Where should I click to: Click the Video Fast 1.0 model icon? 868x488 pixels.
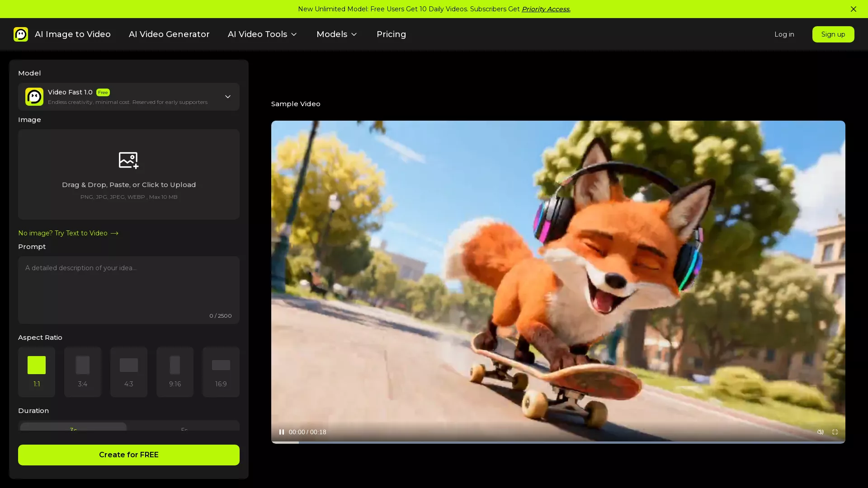click(x=34, y=97)
